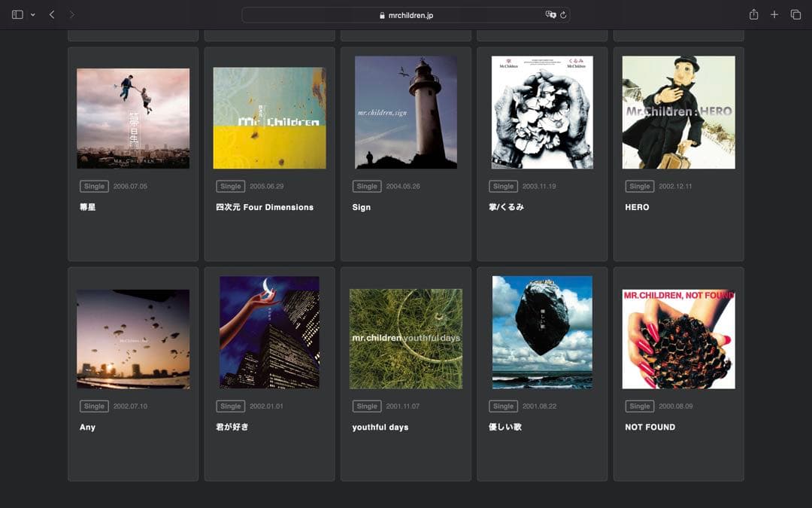Viewport: 812px width, 508px height.
Task: Click the Sign title link
Action: coord(362,208)
